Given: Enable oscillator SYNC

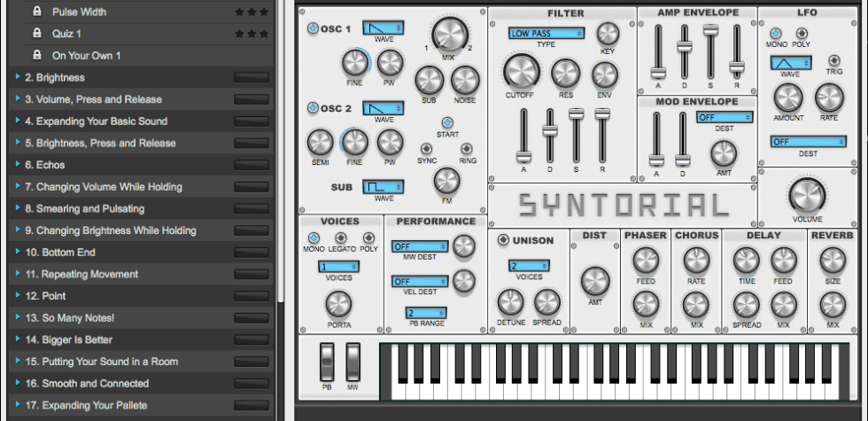Looking at the screenshot, I should coord(426,149).
